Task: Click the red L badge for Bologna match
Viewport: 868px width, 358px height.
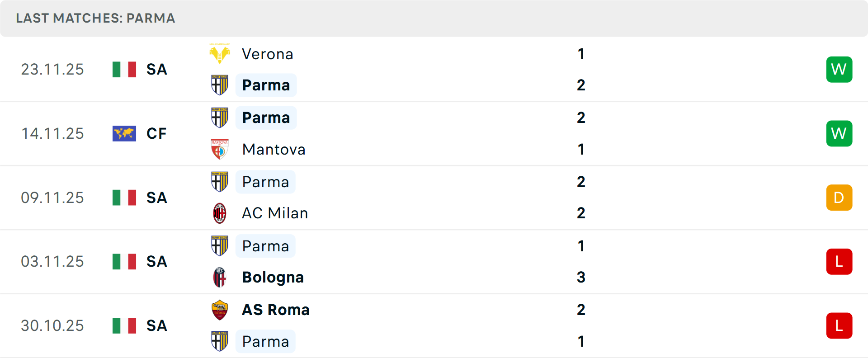Action: [x=839, y=262]
